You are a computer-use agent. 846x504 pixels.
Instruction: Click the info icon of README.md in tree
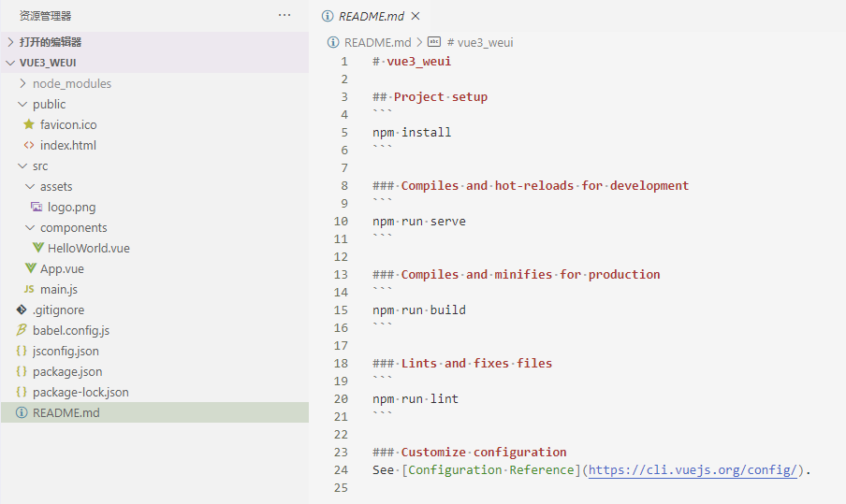click(22, 412)
